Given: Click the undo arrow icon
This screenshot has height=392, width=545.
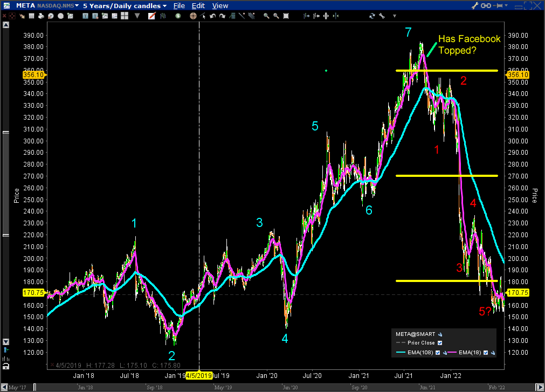Looking at the screenshot, I should (213, 16).
